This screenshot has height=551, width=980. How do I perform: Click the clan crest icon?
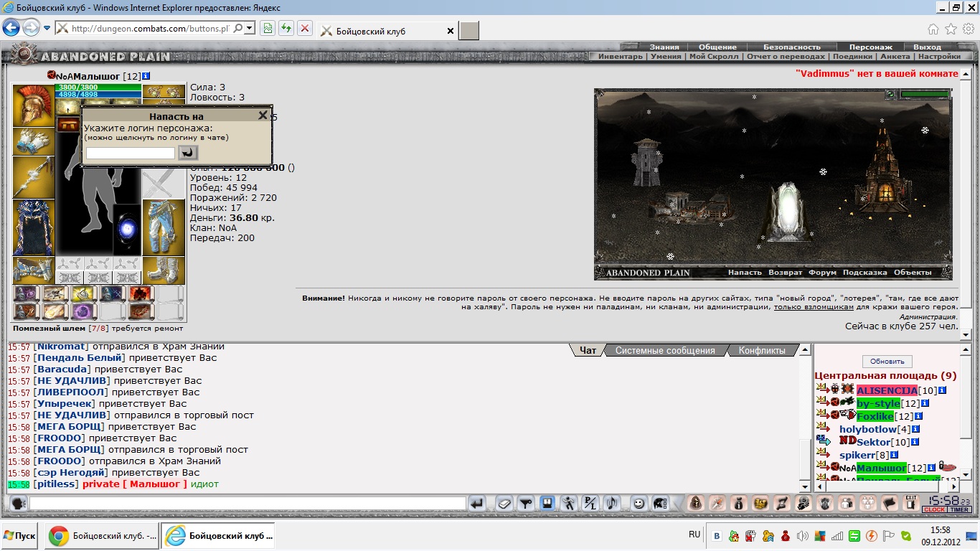[x=824, y=504]
